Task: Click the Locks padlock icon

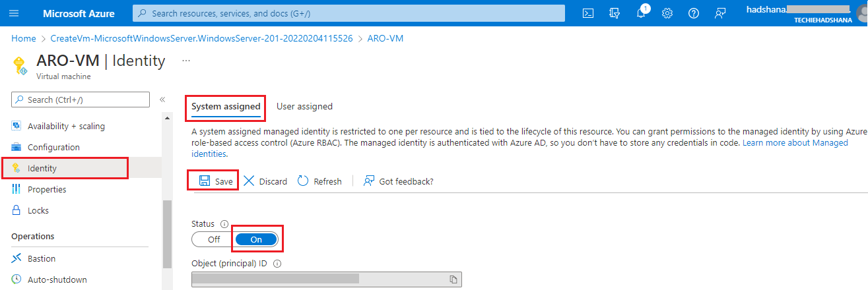Action: coord(17,210)
